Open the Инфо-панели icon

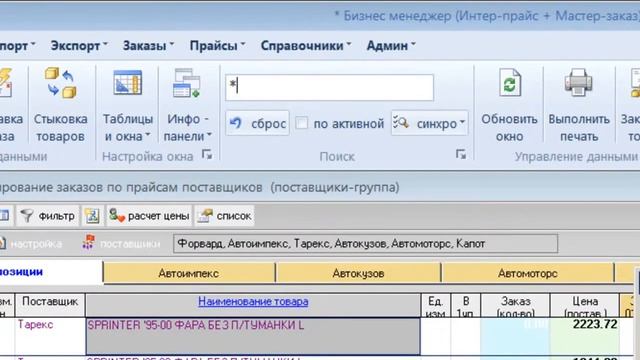[x=187, y=83]
